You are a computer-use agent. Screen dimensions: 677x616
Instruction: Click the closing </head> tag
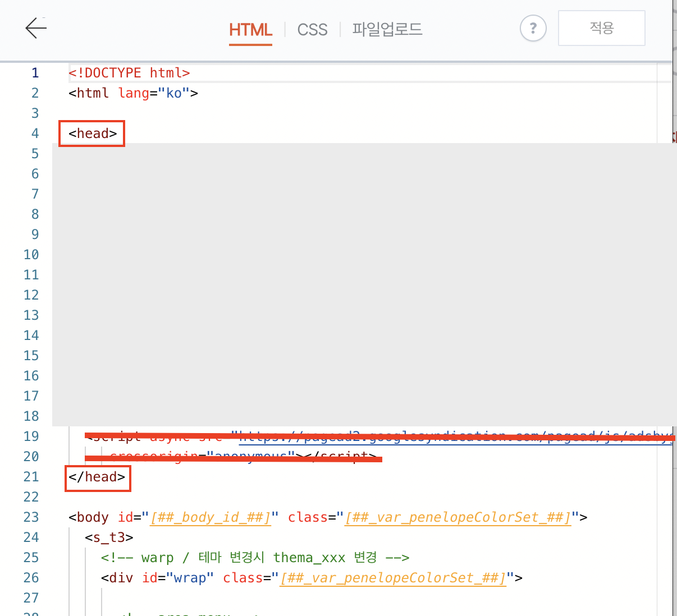(x=97, y=477)
